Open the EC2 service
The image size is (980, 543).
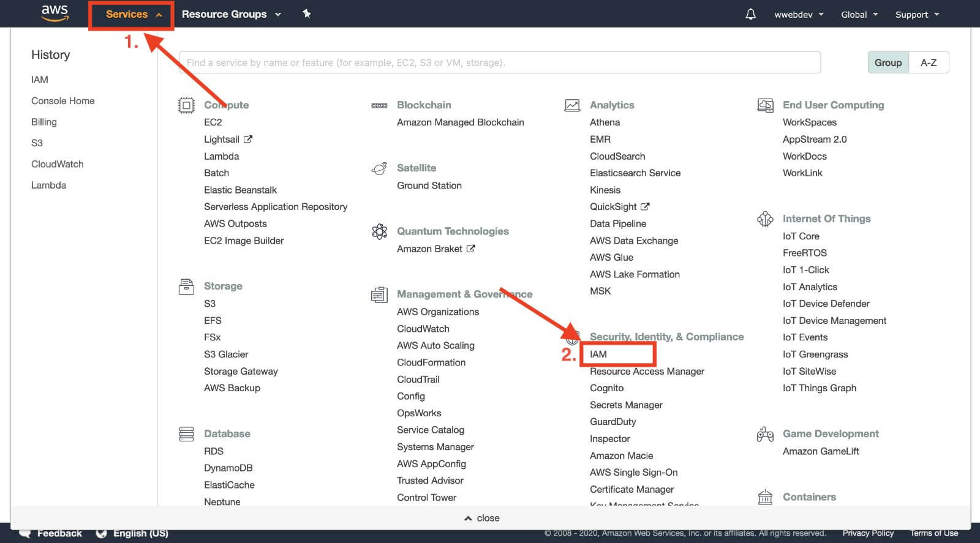tap(213, 122)
